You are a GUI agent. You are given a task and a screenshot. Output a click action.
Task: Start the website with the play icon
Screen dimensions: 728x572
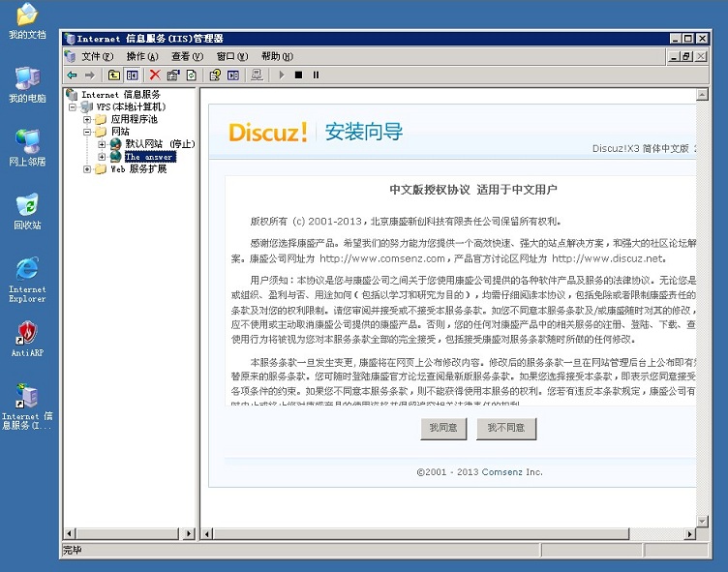(x=282, y=75)
